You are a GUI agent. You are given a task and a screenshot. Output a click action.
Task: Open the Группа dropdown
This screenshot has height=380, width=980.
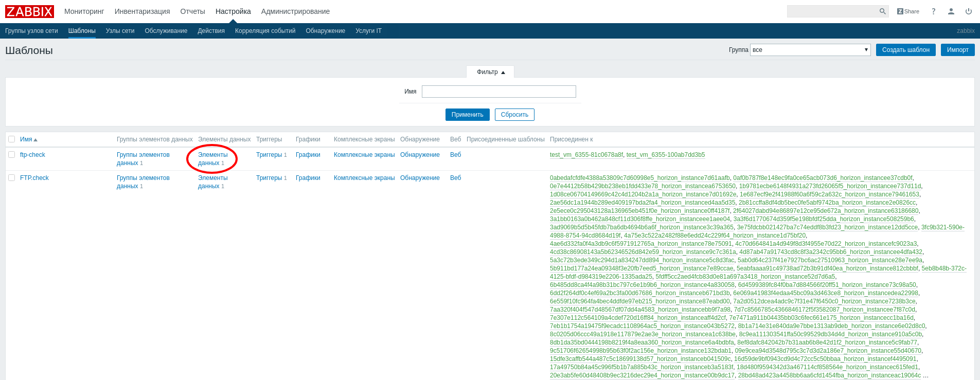(x=810, y=50)
